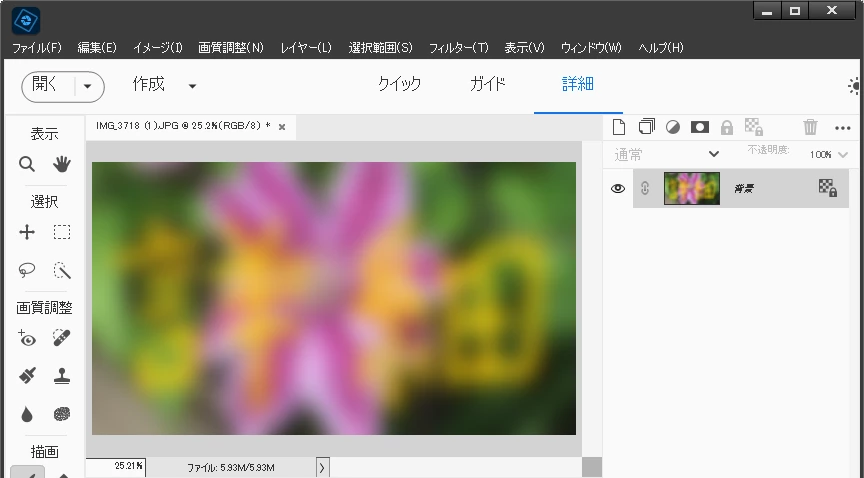Lock all pixels padlock icon
Screen dimensions: 864x478
pyautogui.click(x=727, y=128)
